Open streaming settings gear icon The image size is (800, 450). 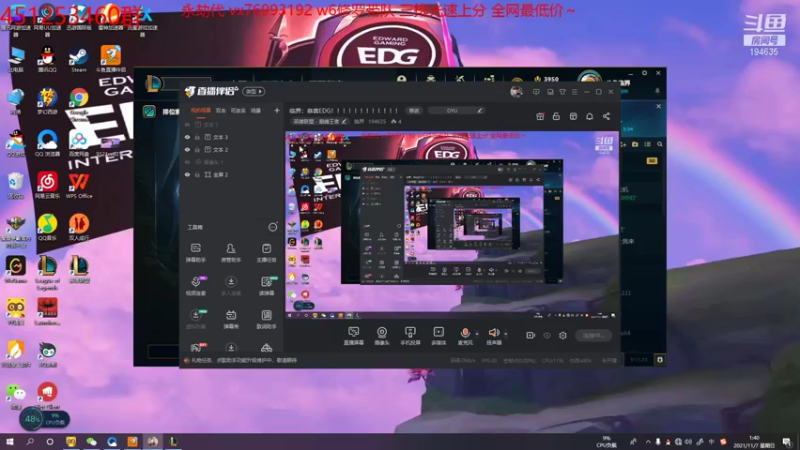563,335
